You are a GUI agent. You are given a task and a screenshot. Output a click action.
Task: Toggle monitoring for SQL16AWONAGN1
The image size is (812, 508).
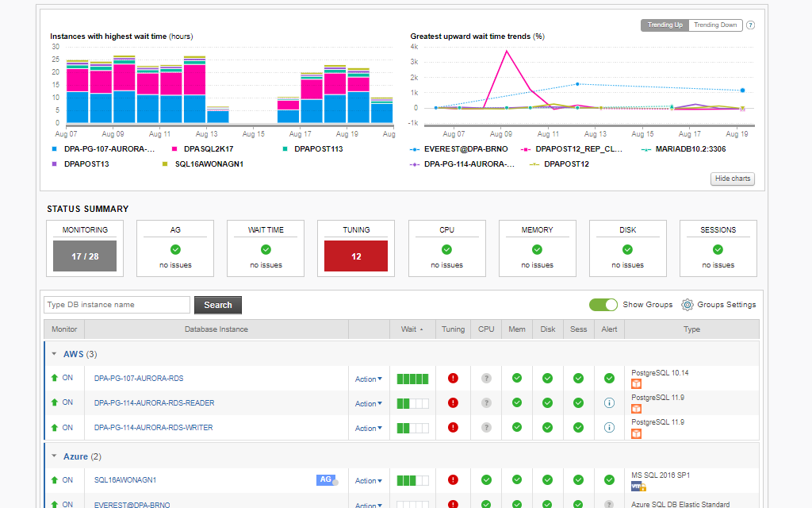point(59,479)
